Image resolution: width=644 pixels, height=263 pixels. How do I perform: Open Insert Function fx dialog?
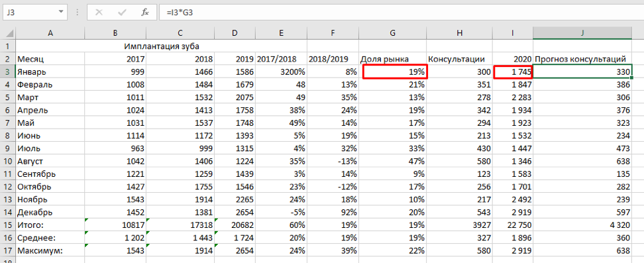click(x=145, y=13)
